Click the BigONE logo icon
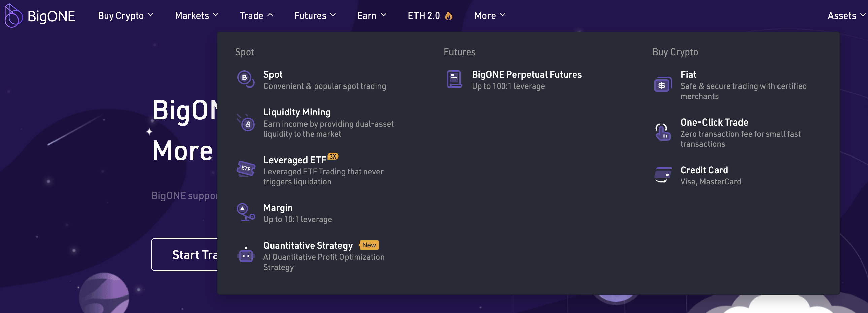868x313 pixels. tap(13, 15)
